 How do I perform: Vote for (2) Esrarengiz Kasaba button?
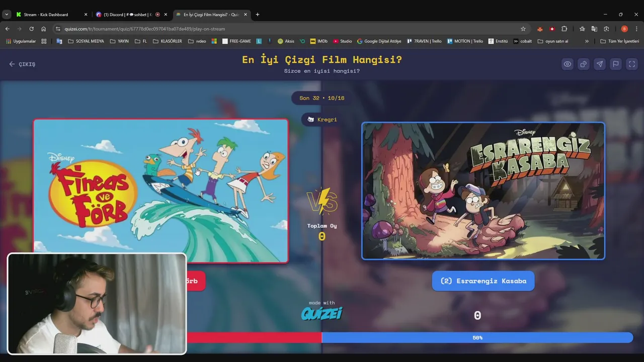[483, 281]
